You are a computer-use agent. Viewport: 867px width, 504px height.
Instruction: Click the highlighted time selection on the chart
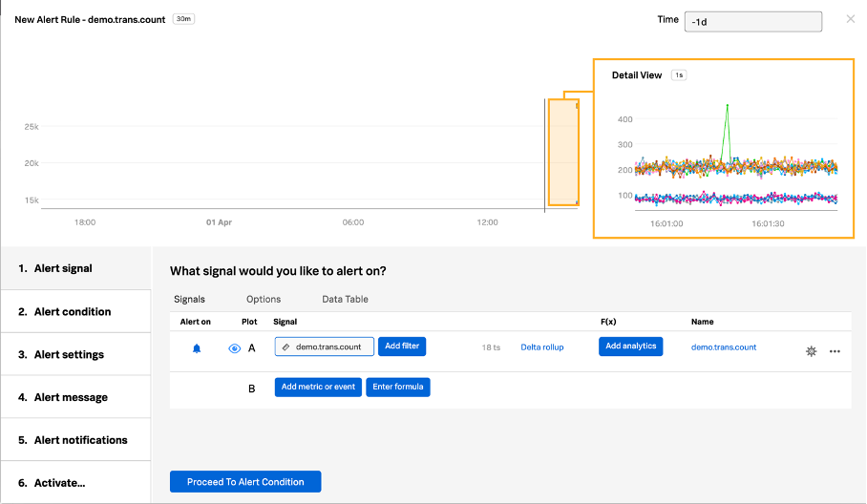coord(562,153)
